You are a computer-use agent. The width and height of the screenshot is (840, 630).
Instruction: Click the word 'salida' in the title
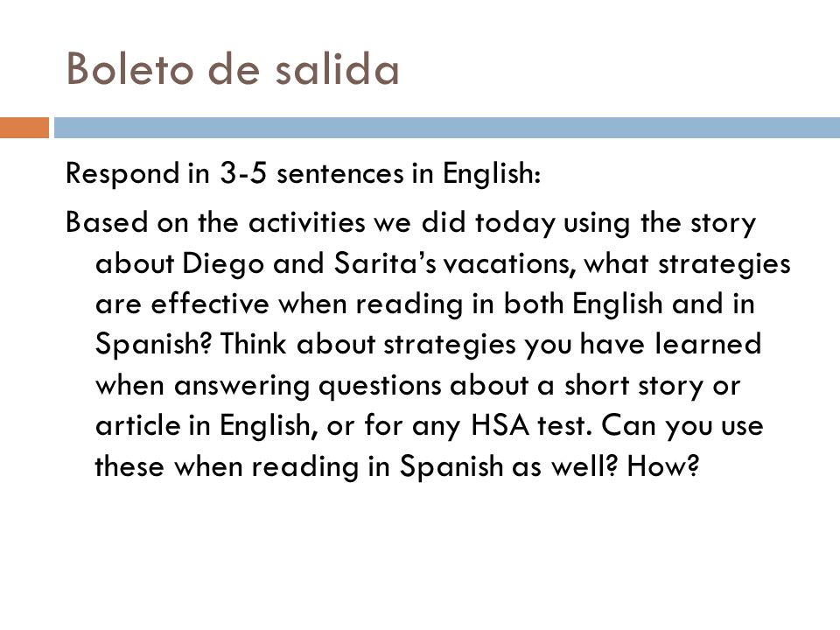tap(338, 68)
